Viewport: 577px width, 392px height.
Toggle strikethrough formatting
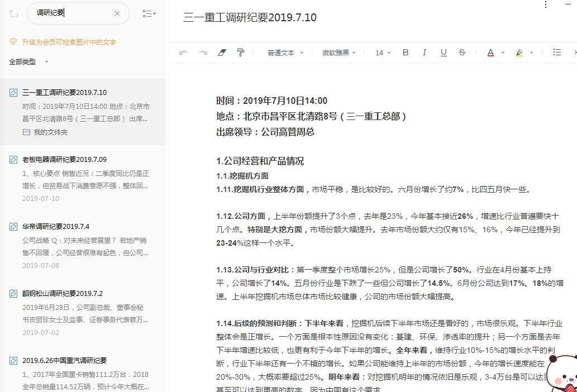click(x=462, y=52)
